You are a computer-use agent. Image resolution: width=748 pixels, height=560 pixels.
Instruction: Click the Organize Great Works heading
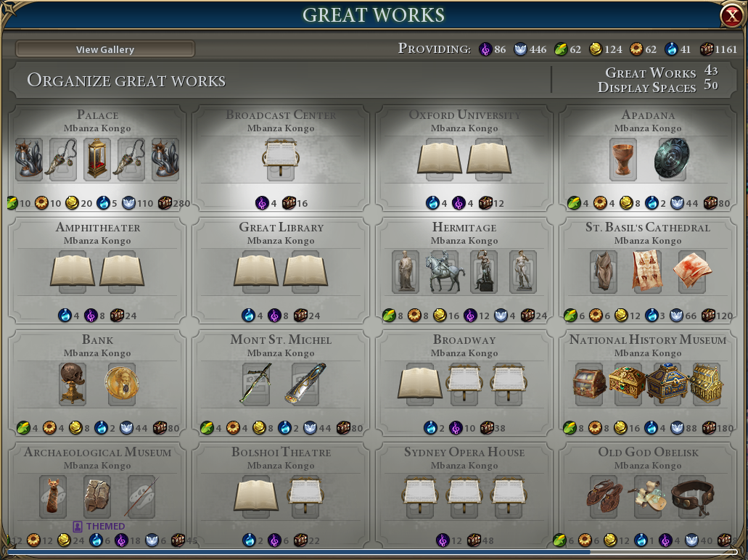click(x=126, y=81)
